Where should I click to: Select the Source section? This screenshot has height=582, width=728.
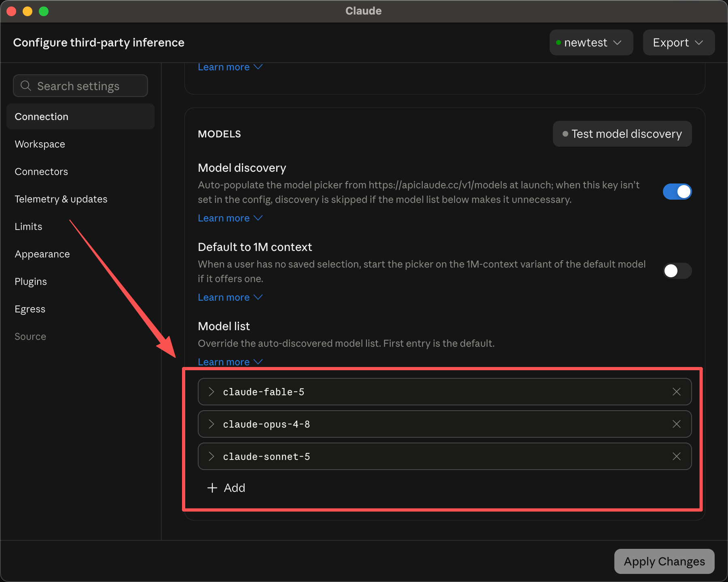pos(80,336)
